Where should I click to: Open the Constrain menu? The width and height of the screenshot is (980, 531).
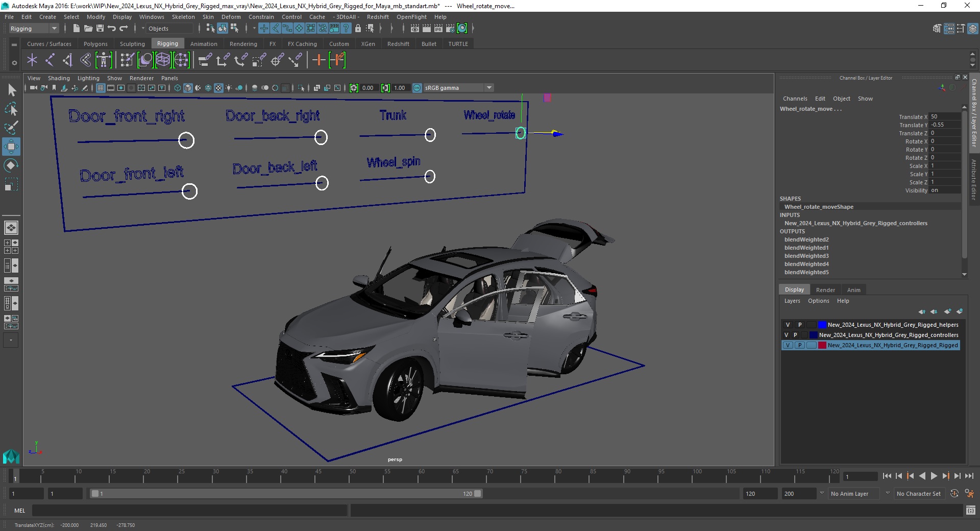[x=261, y=17]
